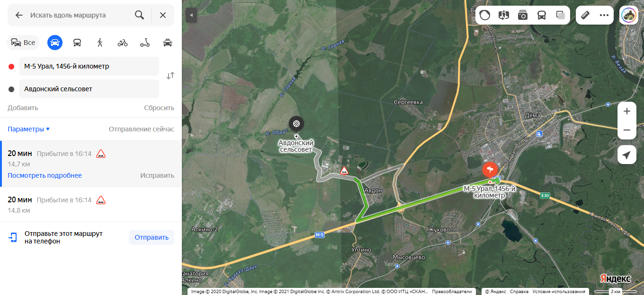Expand the Параметры dropdown
Screen dimensions: 644x295
click(28, 129)
